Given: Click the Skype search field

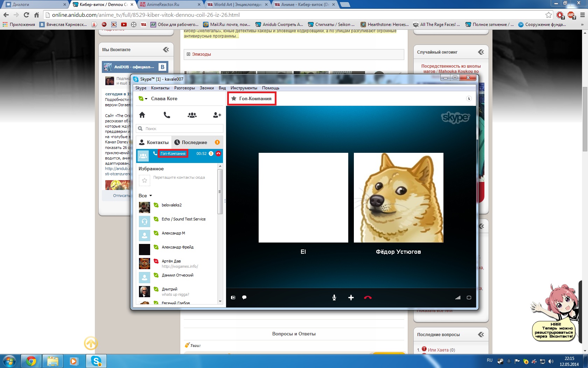Looking at the screenshot, I should click(x=180, y=129).
